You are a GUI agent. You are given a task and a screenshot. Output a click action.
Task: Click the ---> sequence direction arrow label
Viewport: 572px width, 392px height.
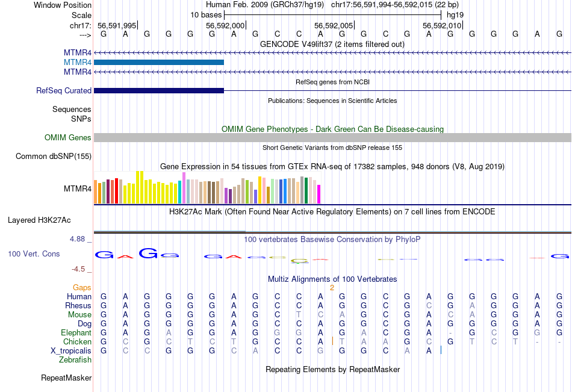tap(85, 35)
